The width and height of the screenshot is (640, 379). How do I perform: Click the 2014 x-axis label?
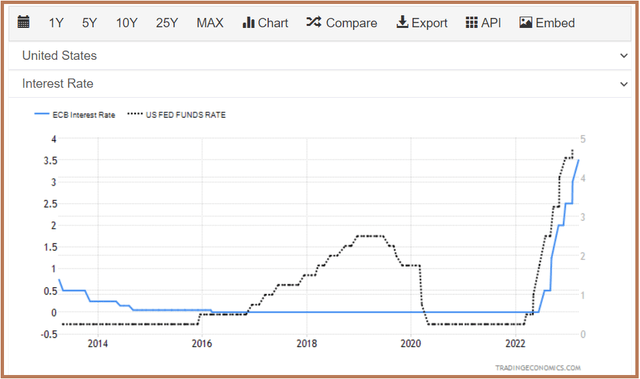[98, 344]
